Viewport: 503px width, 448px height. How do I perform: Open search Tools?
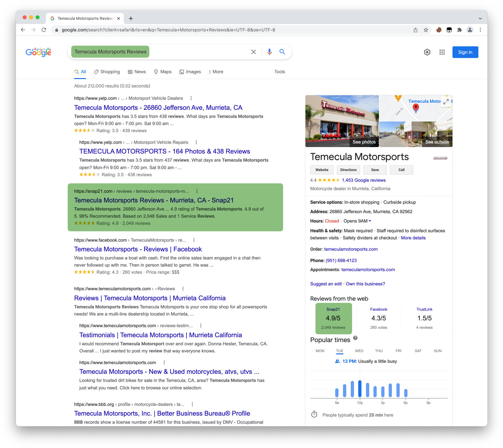[x=280, y=72]
